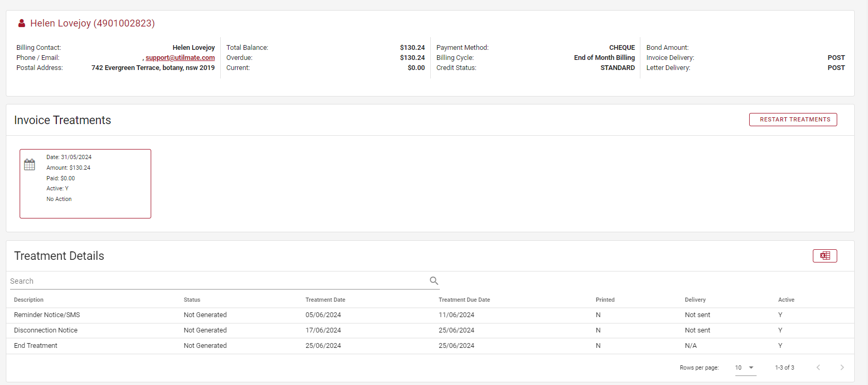Click the user icon beside Helen Lovejoy
The image size is (868, 385).
pyautogui.click(x=22, y=23)
